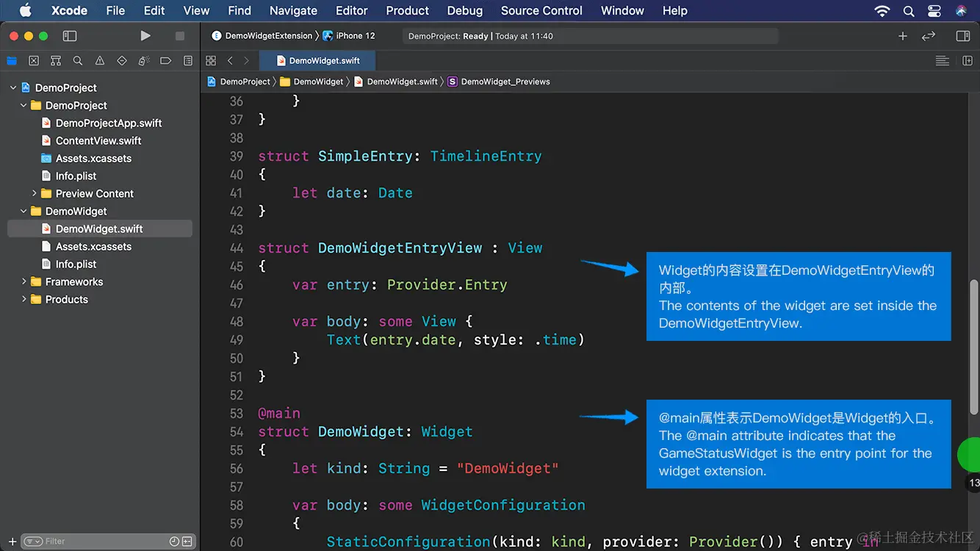Screen dimensions: 980x551
Task: Expand the Products folder
Action: point(24,299)
